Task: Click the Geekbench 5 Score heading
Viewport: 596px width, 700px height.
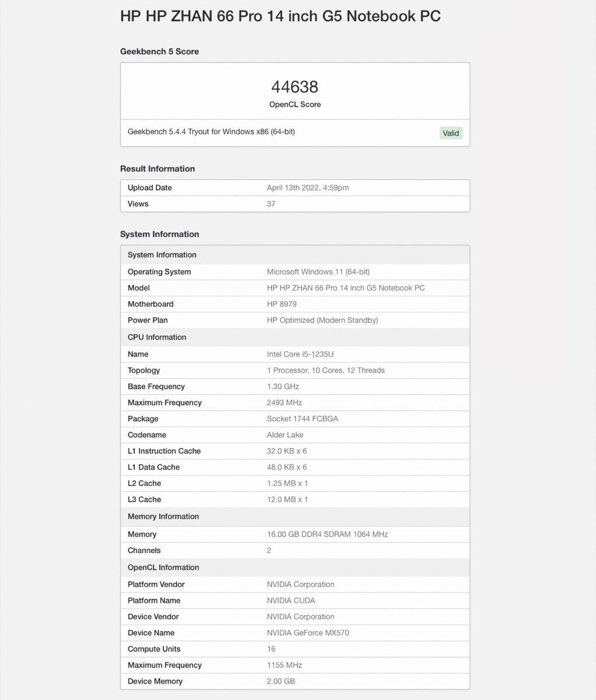Action: point(159,51)
